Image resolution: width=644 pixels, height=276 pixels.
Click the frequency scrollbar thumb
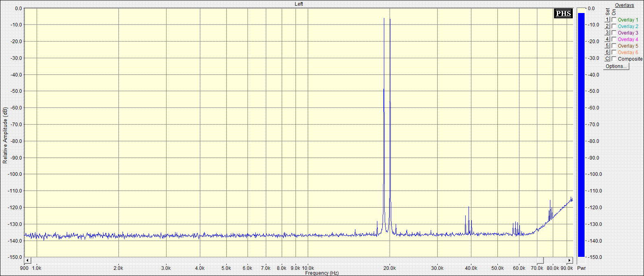pos(540,260)
